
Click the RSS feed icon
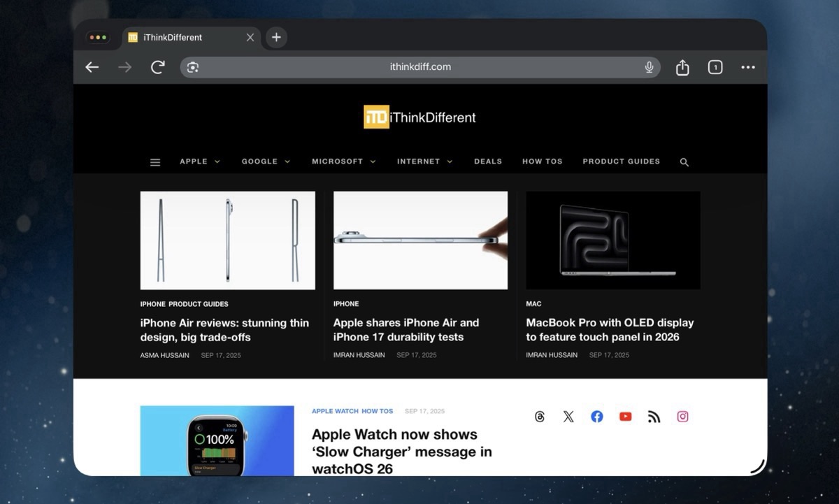coord(654,416)
